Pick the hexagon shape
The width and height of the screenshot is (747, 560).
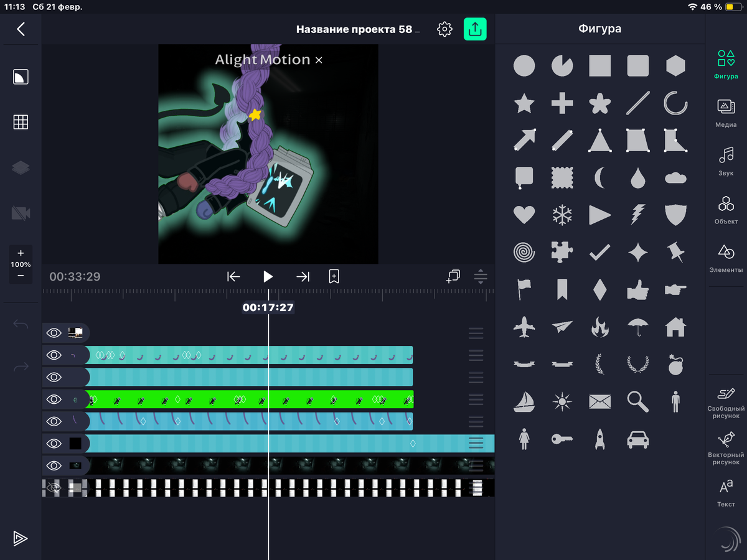point(675,65)
